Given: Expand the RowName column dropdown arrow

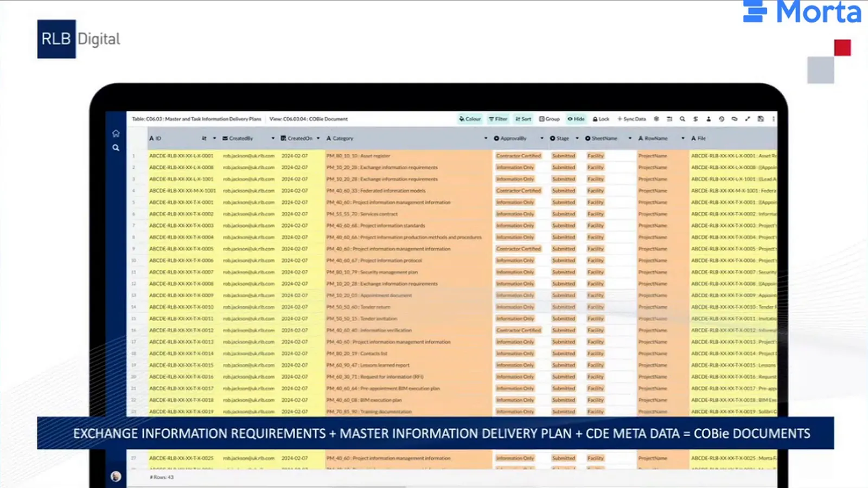Looking at the screenshot, I should click(x=682, y=138).
